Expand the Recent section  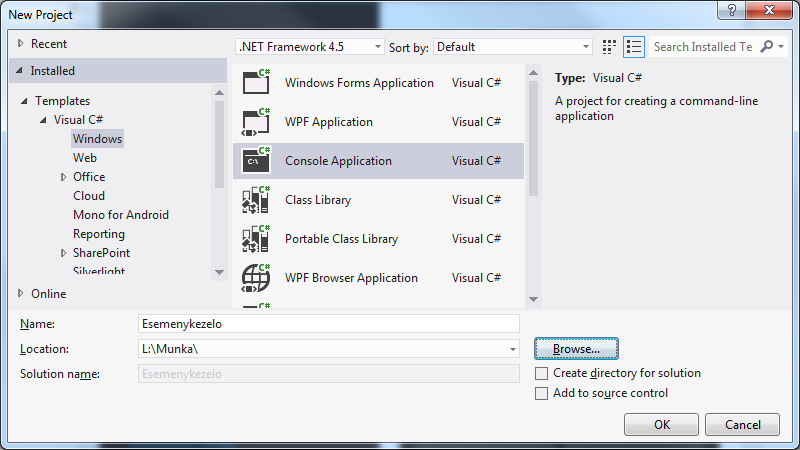point(20,43)
